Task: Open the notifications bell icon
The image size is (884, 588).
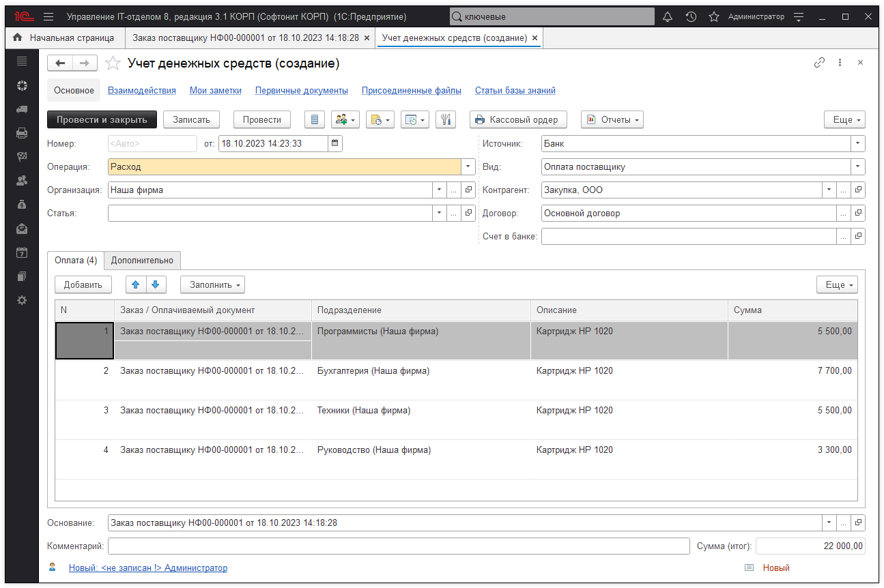Action: (x=668, y=16)
